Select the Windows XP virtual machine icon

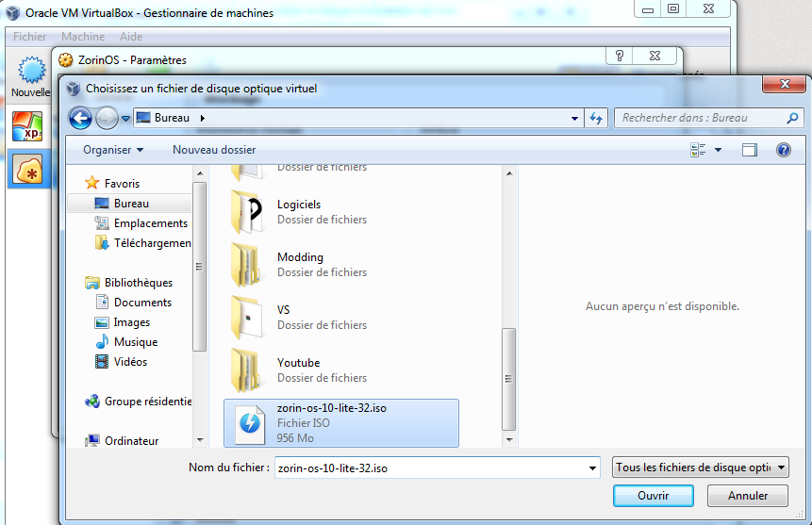[27, 126]
